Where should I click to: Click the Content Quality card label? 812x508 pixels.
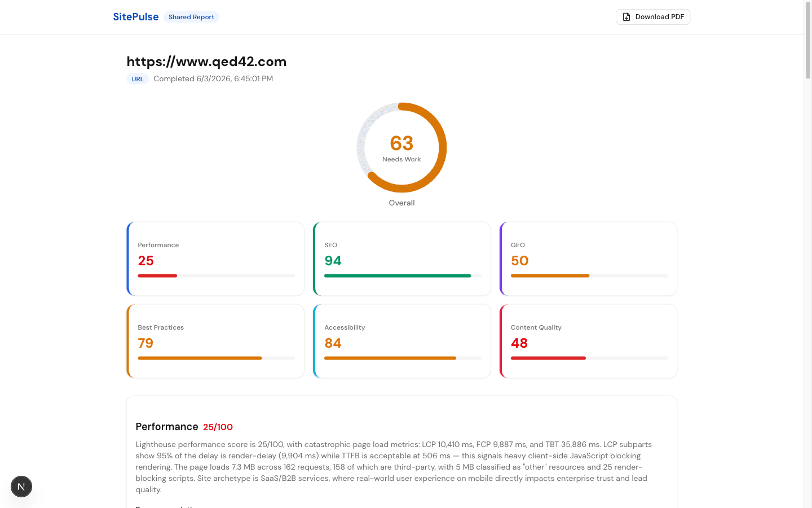pyautogui.click(x=536, y=327)
